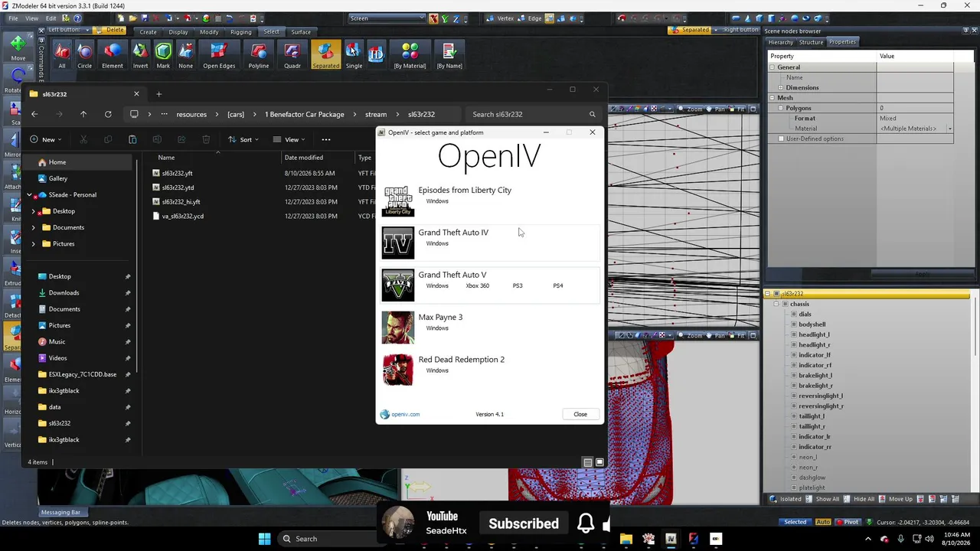Switch to Edge editing level
980x551 pixels.
point(529,18)
